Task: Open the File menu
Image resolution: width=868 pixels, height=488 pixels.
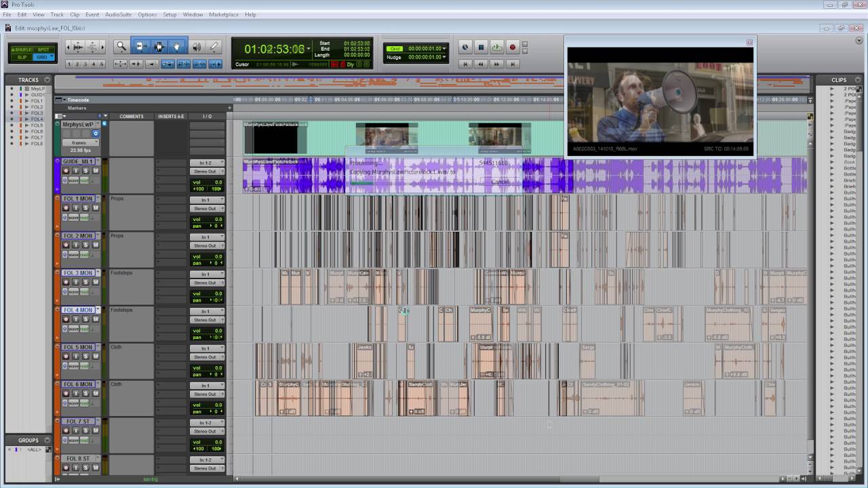Action: (x=7, y=14)
